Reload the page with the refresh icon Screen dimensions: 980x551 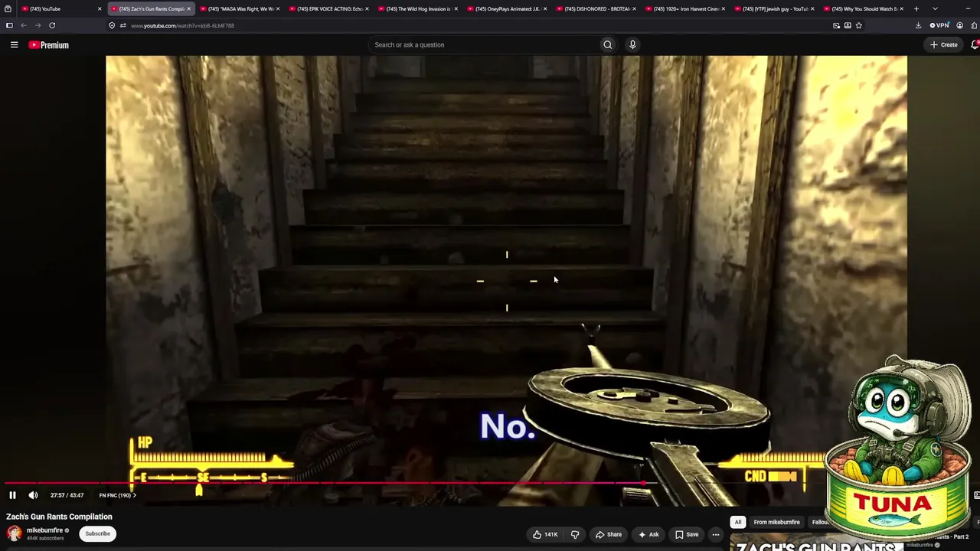click(x=52, y=25)
